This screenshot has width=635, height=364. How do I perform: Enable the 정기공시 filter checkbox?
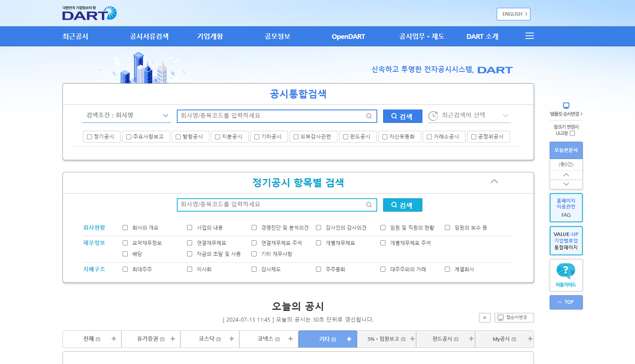pos(89,137)
